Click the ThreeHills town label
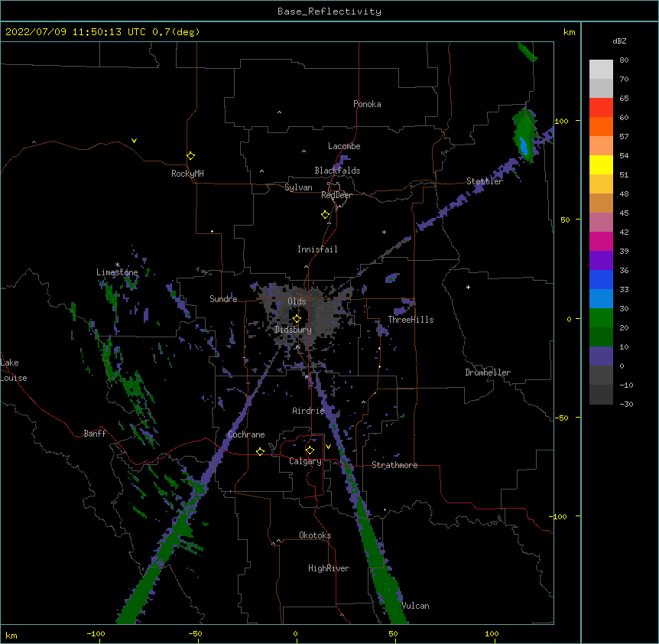The height and width of the screenshot is (644, 659). [411, 320]
